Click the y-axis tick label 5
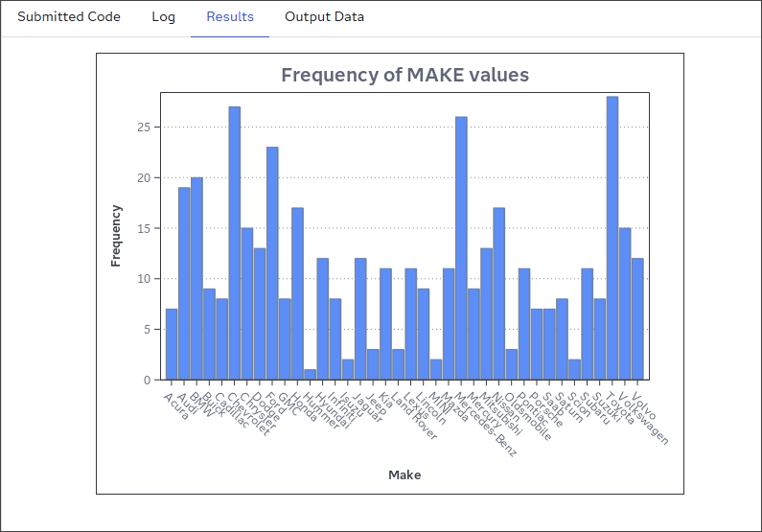This screenshot has width=762, height=532. (147, 330)
